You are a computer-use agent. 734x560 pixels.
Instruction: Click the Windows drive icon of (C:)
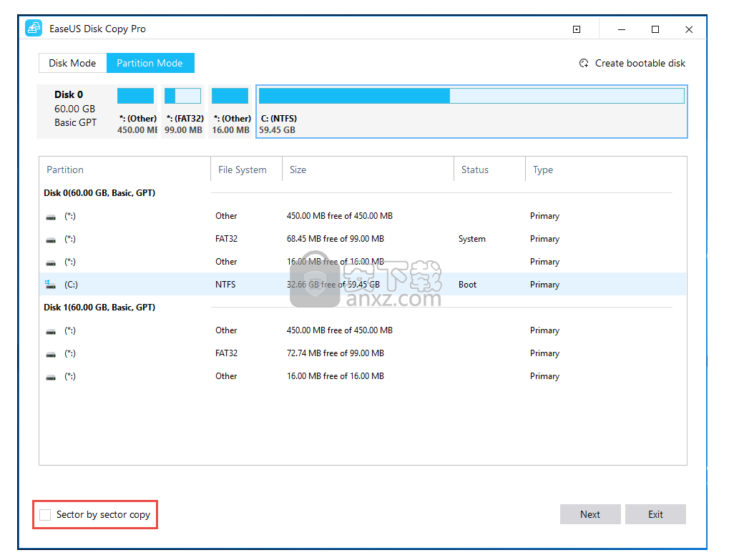click(51, 285)
